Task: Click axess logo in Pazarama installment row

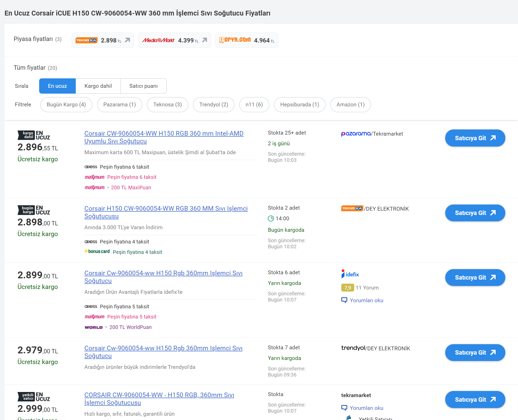Action: pyautogui.click(x=91, y=167)
